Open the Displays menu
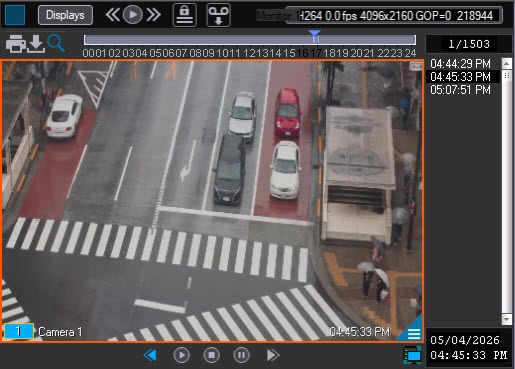The image size is (515, 369). 65,15
